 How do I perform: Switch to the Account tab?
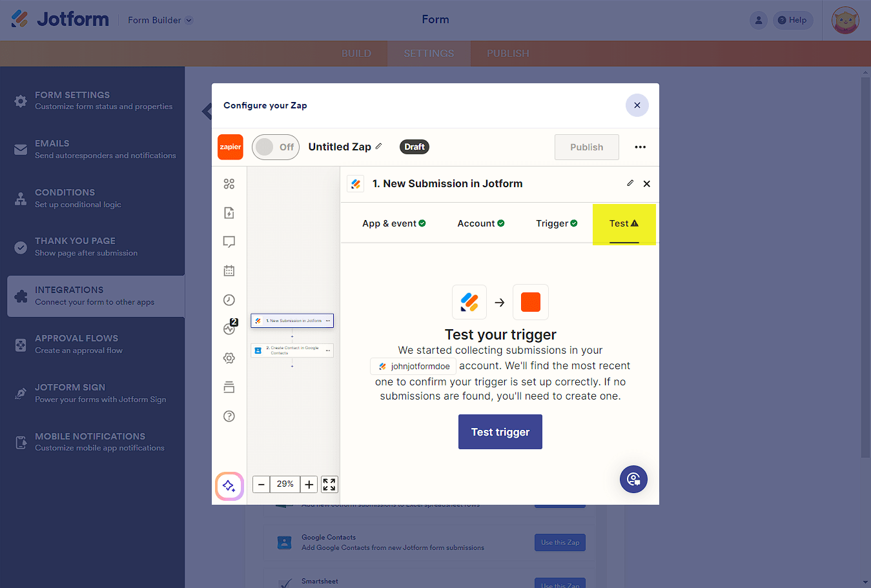(x=481, y=223)
